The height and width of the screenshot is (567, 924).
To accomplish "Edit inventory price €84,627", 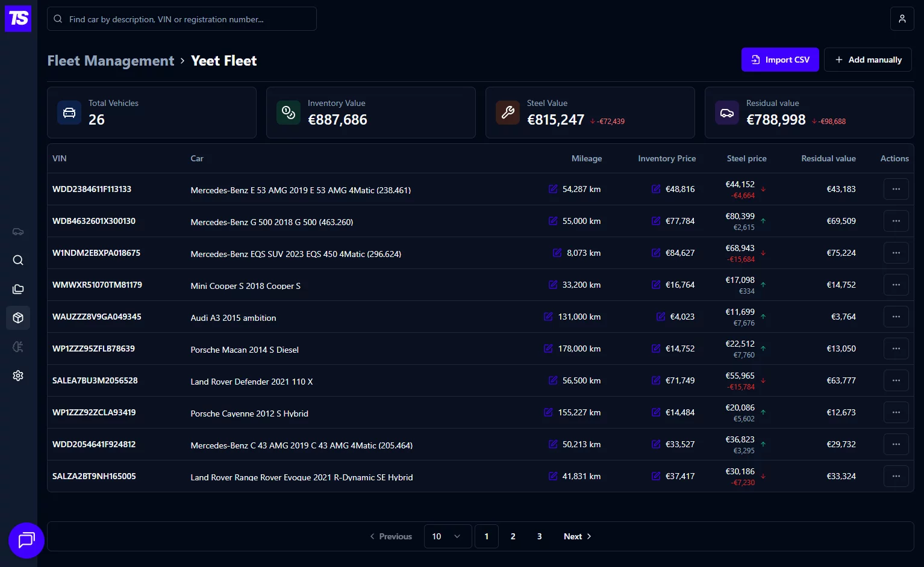I will click(656, 253).
